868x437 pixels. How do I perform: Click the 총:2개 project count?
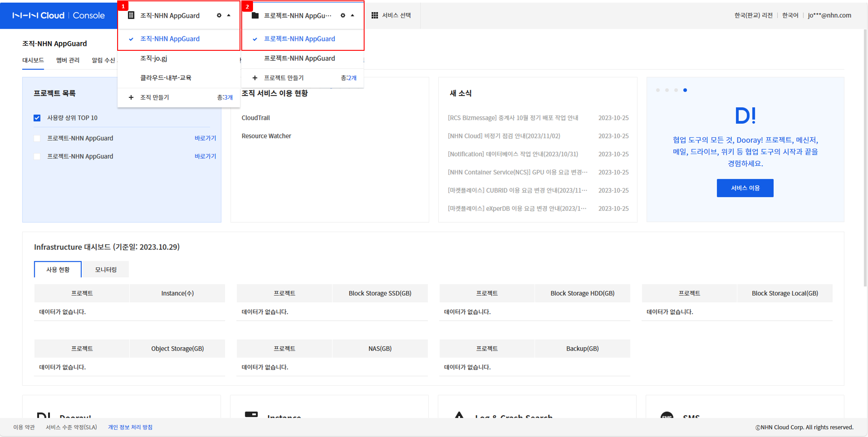(x=349, y=78)
